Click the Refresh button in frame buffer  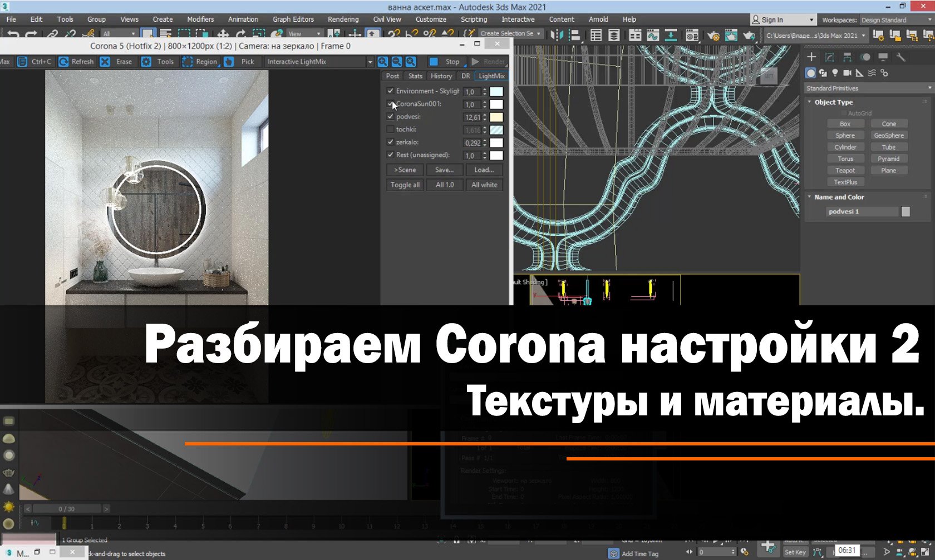[x=77, y=62]
